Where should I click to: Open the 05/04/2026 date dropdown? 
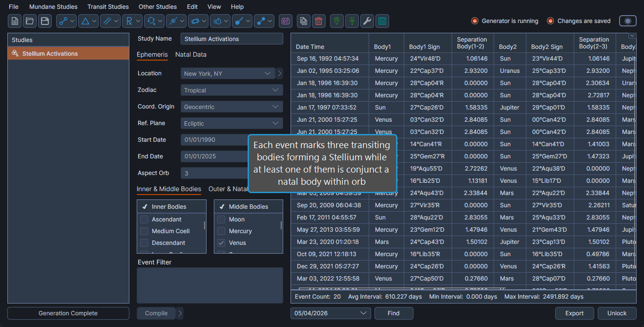coord(331,313)
